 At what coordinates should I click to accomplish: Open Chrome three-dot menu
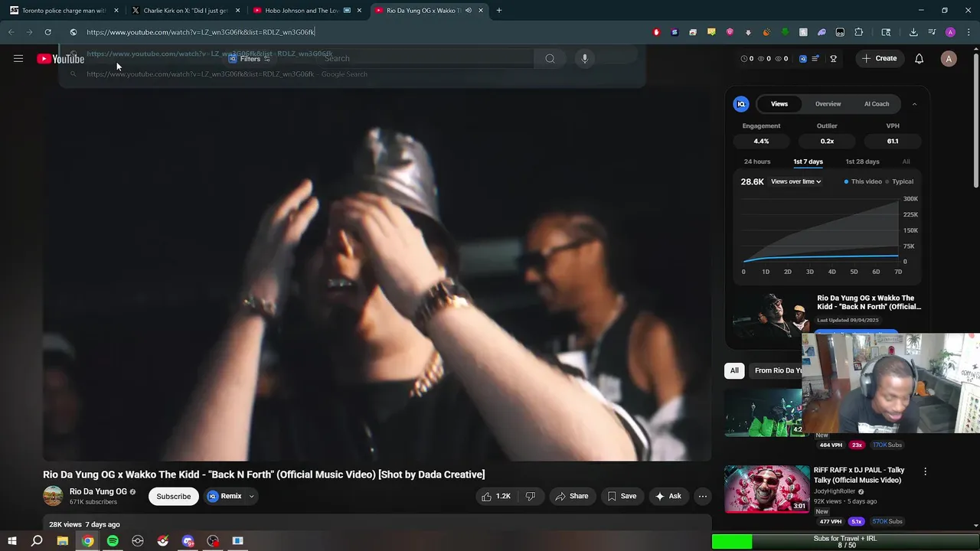point(968,32)
